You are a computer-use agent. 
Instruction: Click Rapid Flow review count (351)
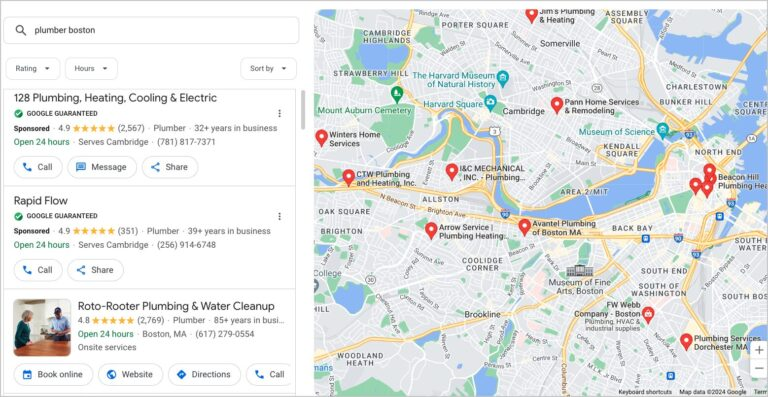127,231
